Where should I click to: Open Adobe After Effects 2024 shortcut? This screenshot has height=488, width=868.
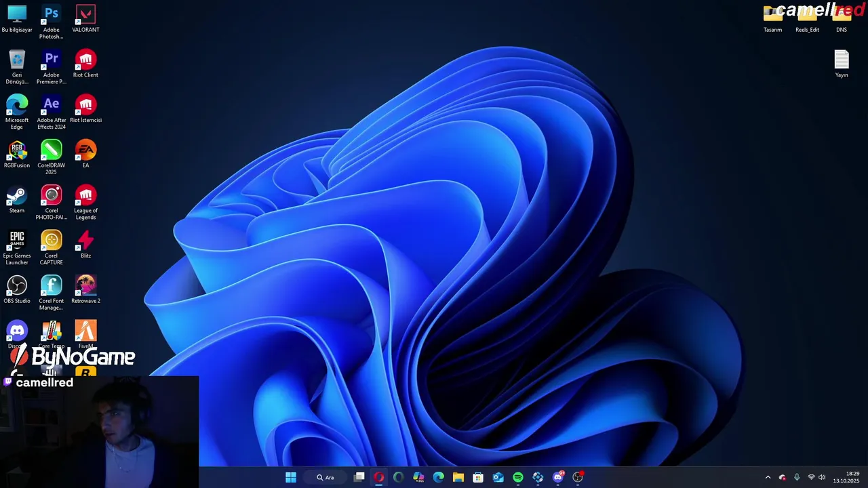51,112
